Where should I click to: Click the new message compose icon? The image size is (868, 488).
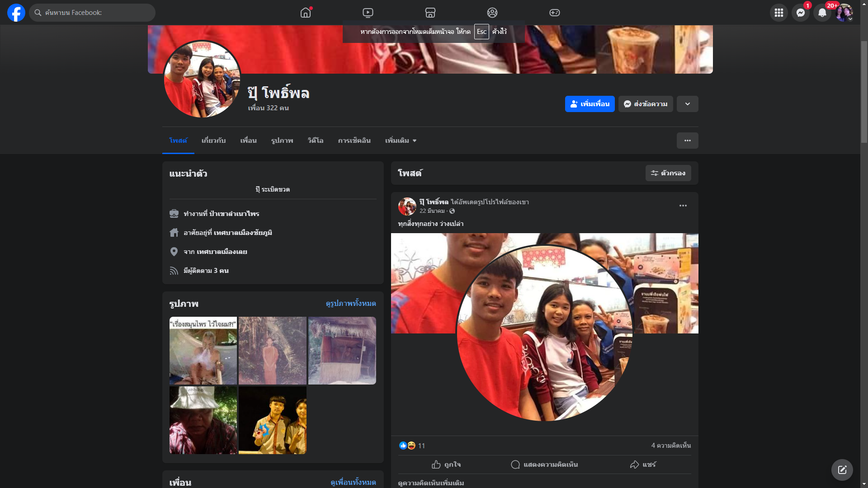(842, 470)
